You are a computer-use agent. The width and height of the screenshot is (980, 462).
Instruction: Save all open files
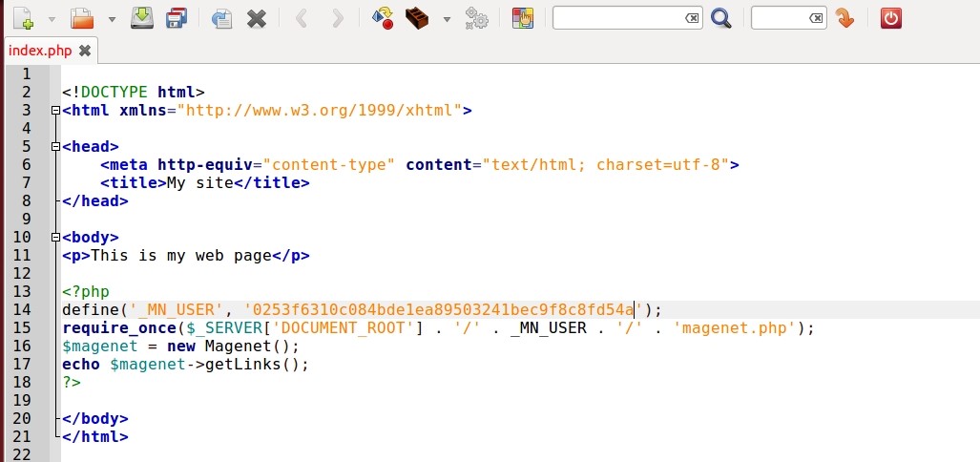click(177, 18)
